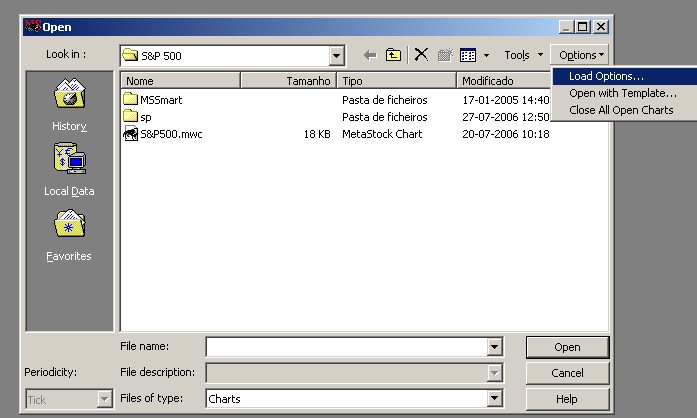
Task: Expand the File name dropdown arrow
Action: [494, 347]
